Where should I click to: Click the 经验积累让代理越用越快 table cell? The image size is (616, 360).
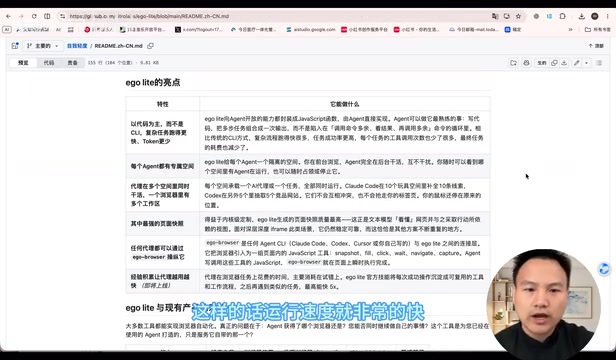click(162, 281)
